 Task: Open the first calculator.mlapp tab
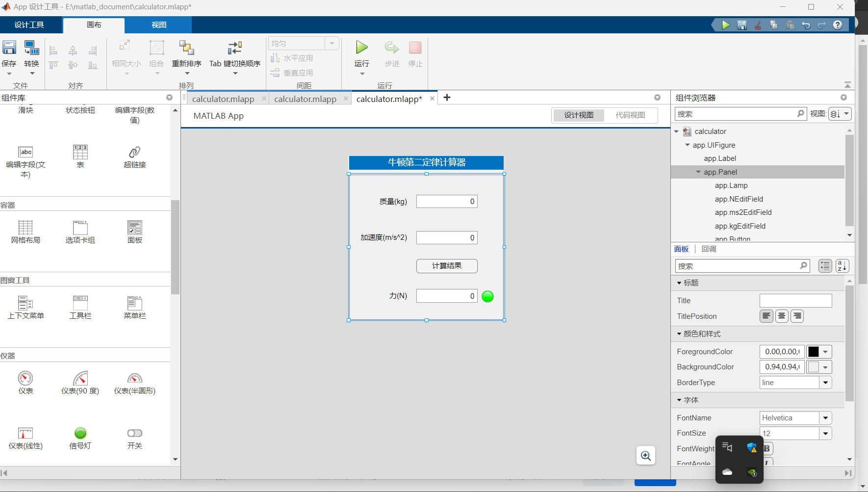click(x=223, y=98)
